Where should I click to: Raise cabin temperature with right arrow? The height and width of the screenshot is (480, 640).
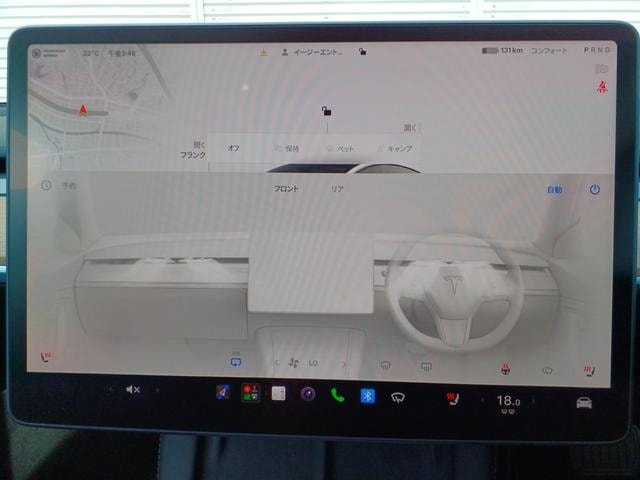click(533, 402)
